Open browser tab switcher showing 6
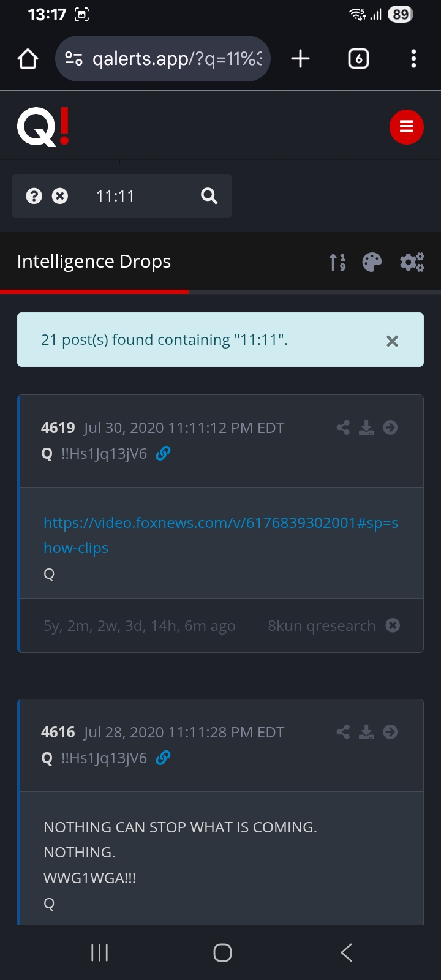 (x=358, y=59)
